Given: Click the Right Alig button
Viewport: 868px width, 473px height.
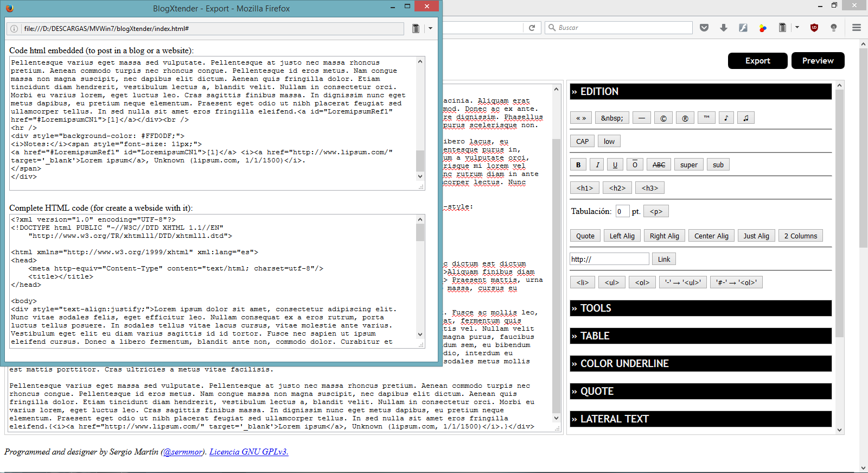Looking at the screenshot, I should (665, 236).
